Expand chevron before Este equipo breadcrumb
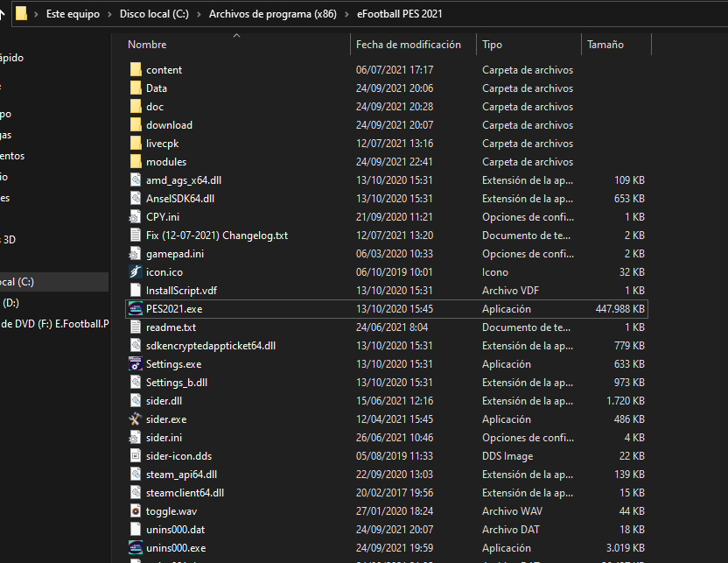 [x=36, y=14]
